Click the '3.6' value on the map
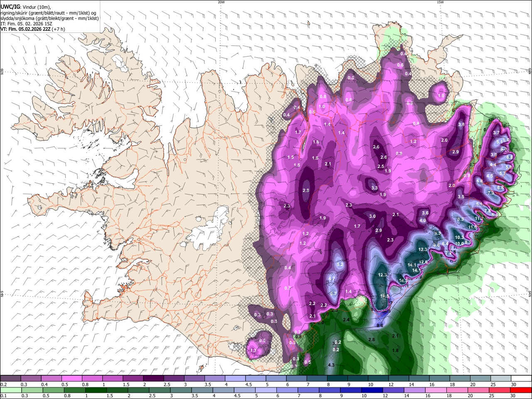The image size is (532, 399). (x=425, y=213)
